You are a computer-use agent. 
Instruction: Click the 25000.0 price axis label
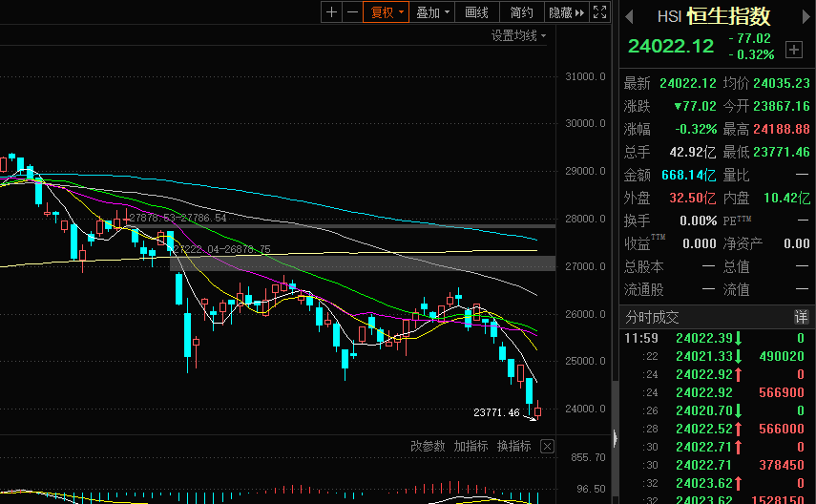point(585,361)
